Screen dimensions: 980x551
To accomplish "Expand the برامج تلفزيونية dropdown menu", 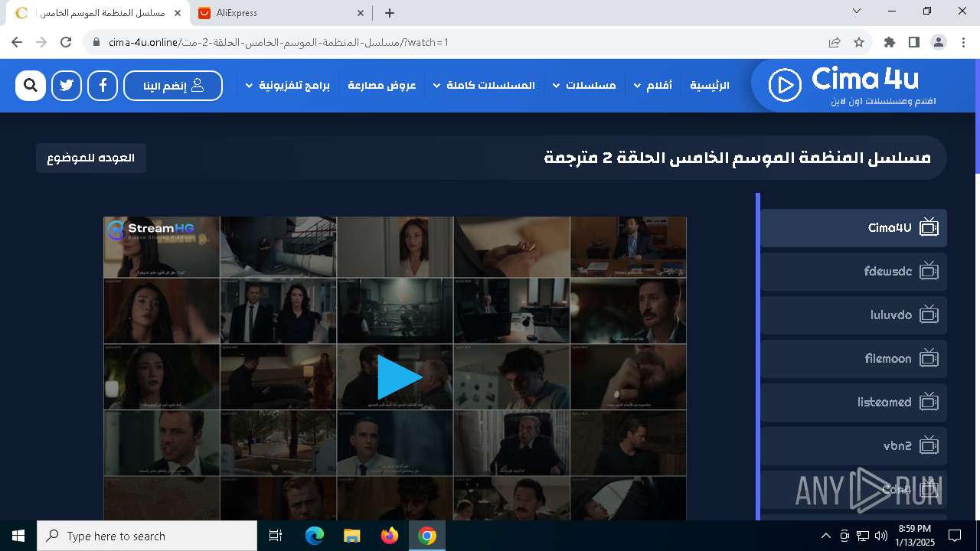I will pos(287,86).
